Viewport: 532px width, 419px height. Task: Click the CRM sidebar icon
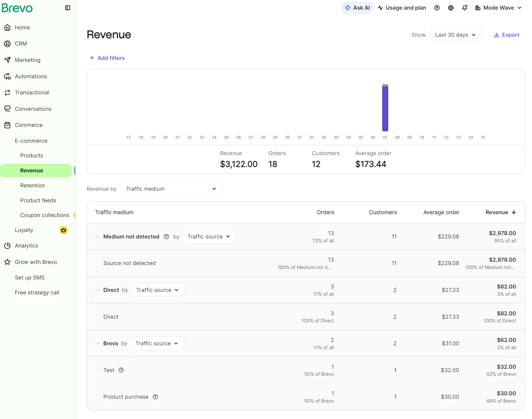coord(8,44)
